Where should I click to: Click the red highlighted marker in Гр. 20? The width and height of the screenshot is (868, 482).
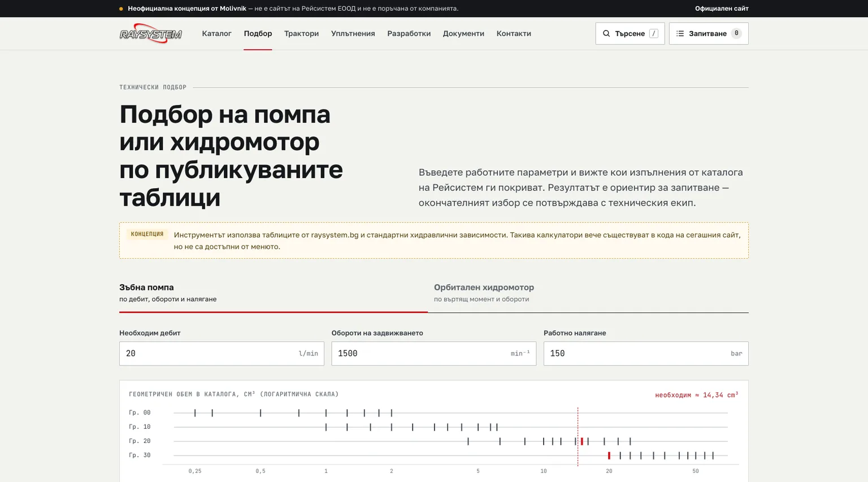tap(581, 441)
